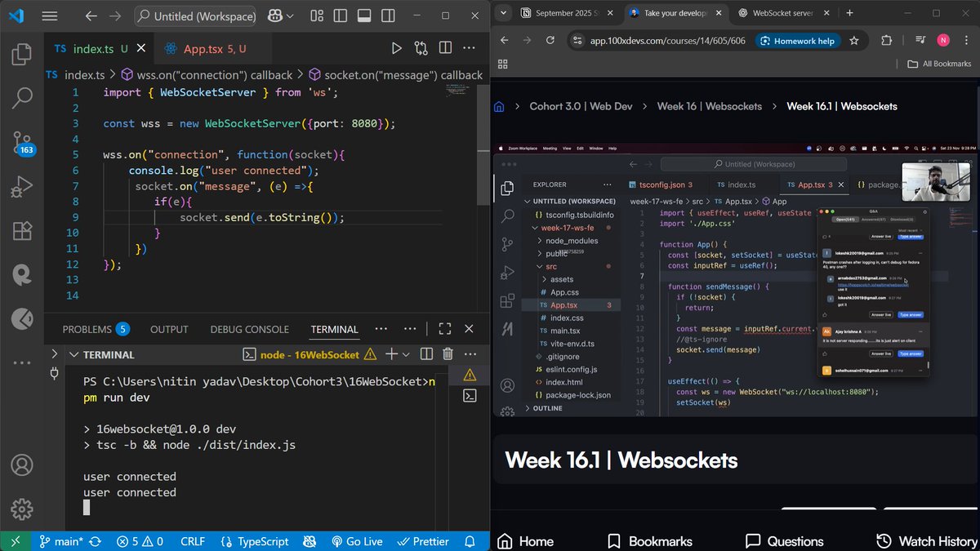
Task: Open the OUTPUT panel tab
Action: click(169, 329)
